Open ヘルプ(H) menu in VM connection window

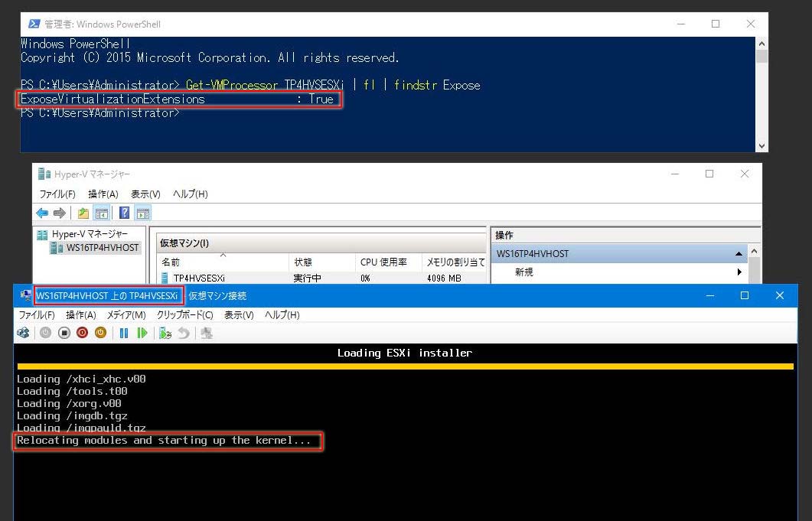[x=282, y=315]
